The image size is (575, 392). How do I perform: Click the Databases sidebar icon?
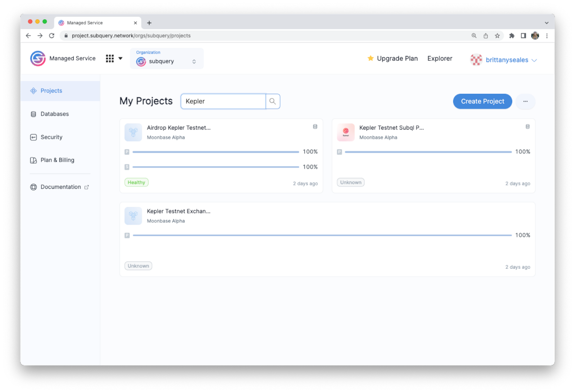point(34,114)
